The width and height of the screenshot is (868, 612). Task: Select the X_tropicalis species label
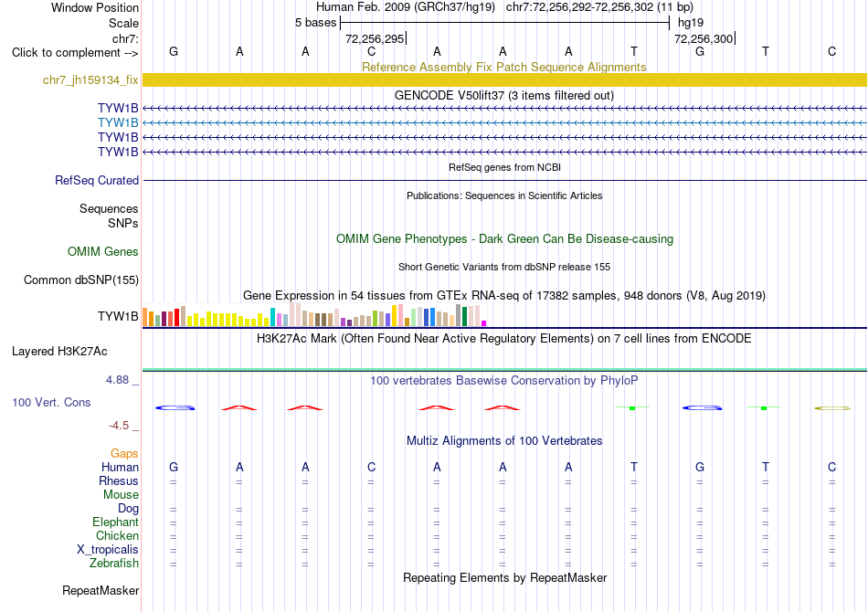[x=108, y=550]
